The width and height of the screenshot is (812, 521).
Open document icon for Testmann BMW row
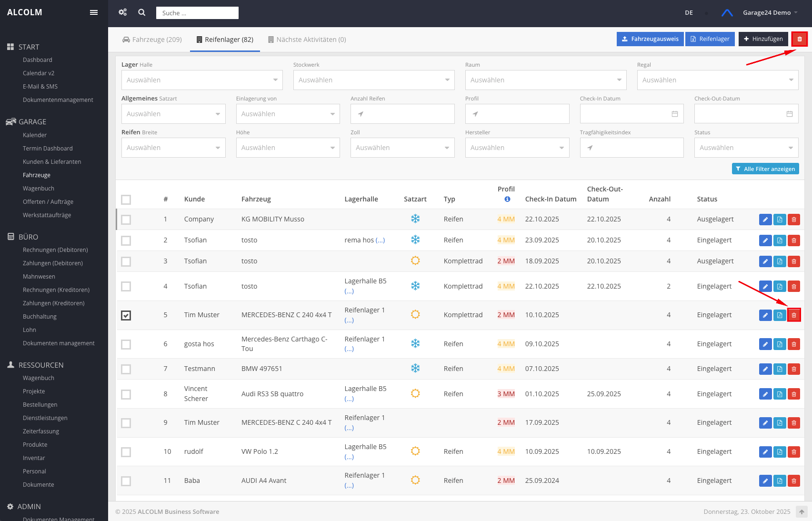780,369
